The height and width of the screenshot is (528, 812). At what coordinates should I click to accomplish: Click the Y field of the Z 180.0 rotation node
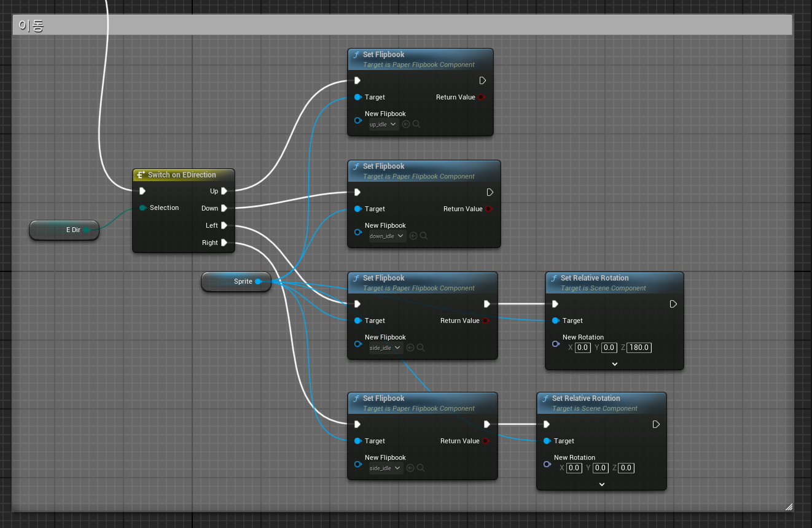(609, 347)
